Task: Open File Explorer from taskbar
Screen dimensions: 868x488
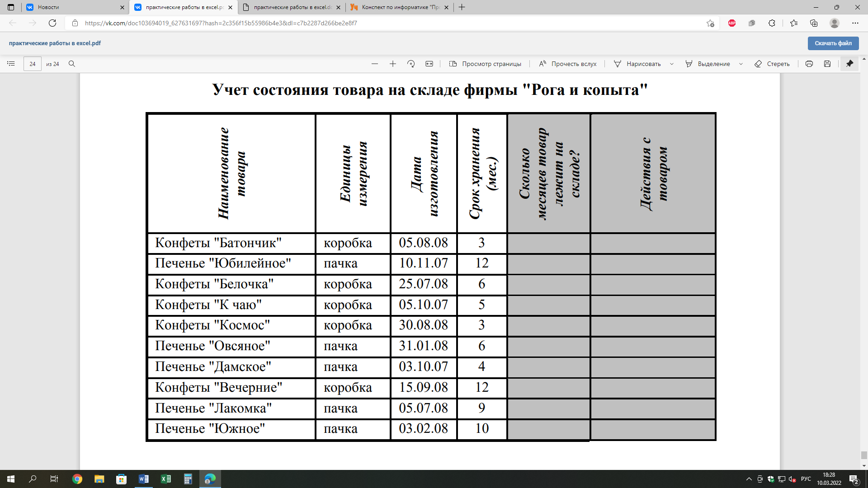Action: click(x=99, y=479)
